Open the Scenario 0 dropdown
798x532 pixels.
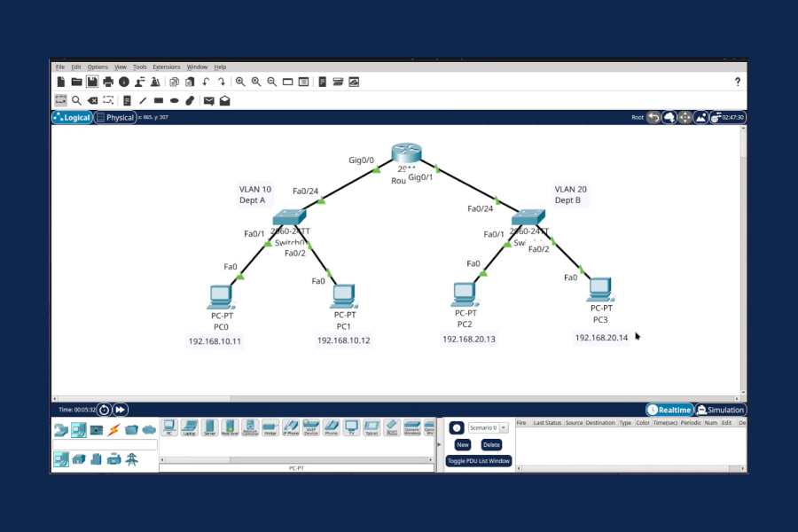point(489,427)
